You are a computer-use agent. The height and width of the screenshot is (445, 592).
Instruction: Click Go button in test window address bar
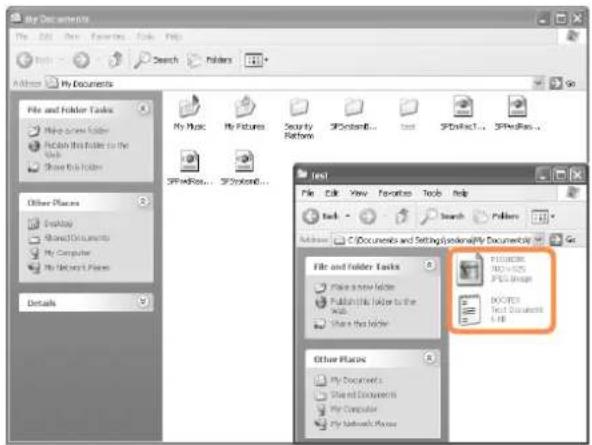click(563, 239)
